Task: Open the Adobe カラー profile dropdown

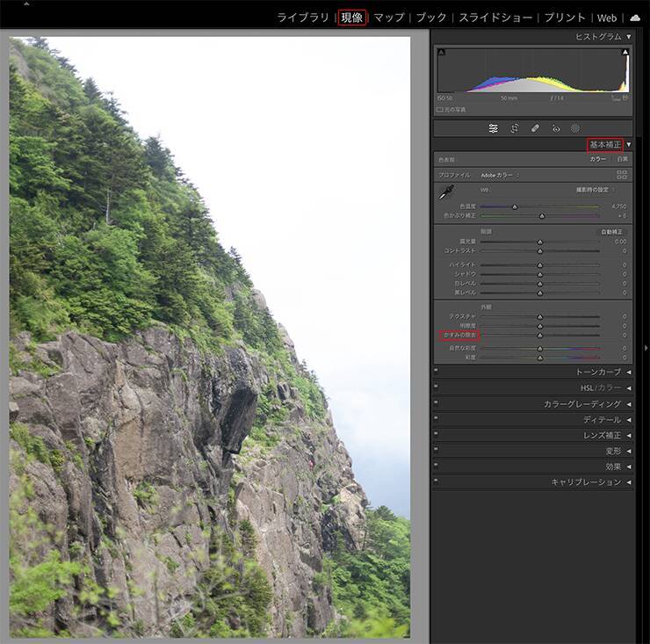Action: point(500,176)
